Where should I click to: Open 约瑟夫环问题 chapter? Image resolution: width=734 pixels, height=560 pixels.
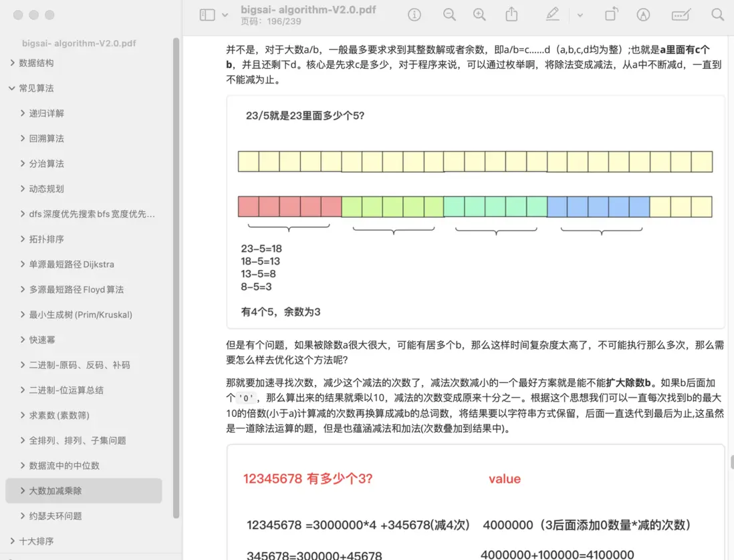click(x=55, y=516)
